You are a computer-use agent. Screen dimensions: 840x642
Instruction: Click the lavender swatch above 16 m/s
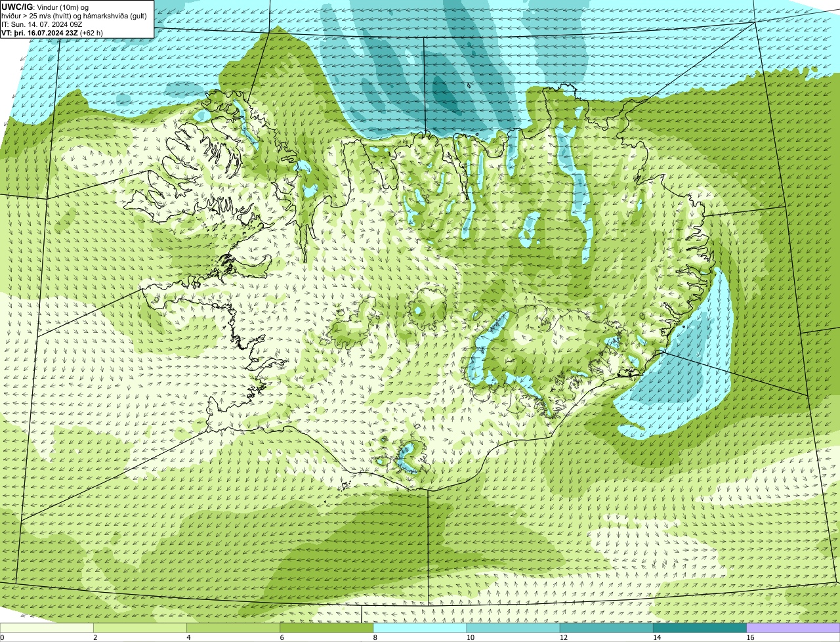(793, 628)
